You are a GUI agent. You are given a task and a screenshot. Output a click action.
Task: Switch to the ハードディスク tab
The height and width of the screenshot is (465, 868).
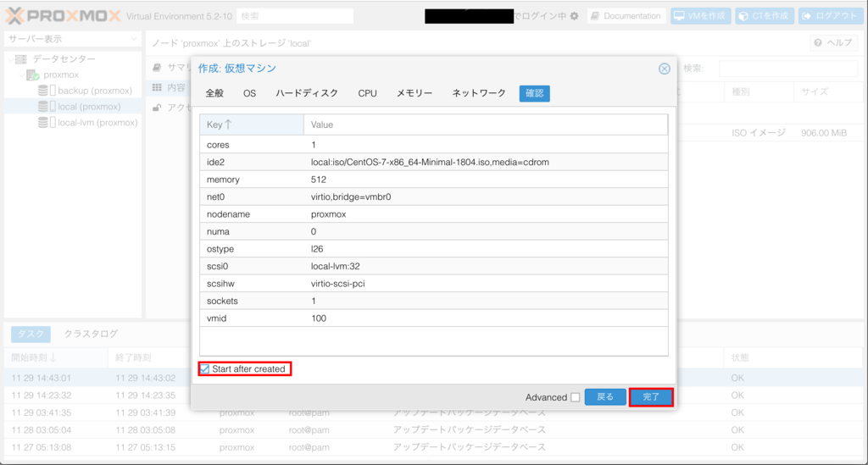click(307, 93)
